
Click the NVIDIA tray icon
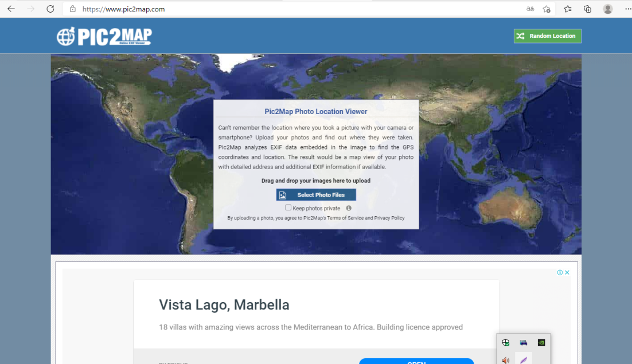(x=541, y=343)
